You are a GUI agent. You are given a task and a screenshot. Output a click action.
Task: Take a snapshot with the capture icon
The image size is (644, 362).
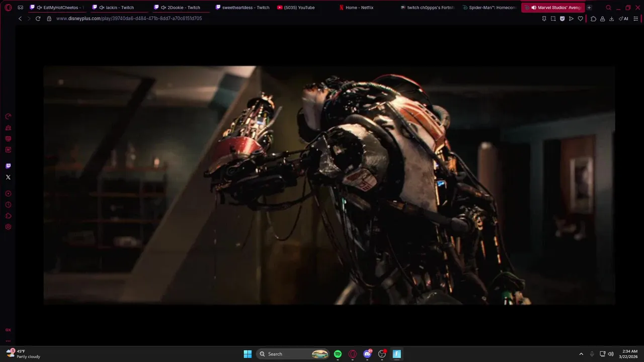pos(553,19)
